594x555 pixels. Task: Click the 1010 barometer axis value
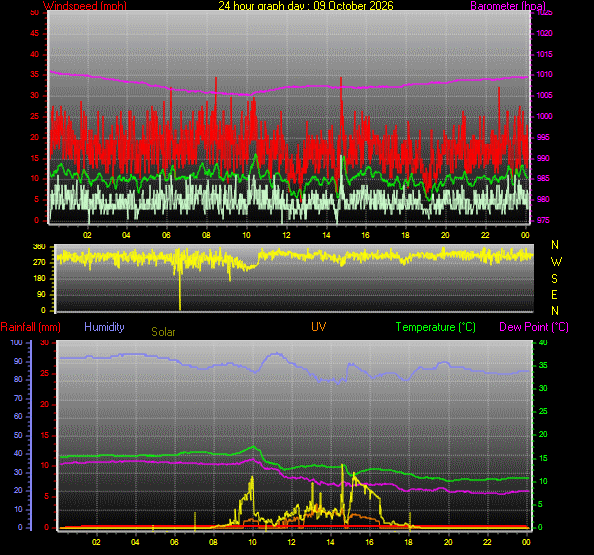point(544,75)
